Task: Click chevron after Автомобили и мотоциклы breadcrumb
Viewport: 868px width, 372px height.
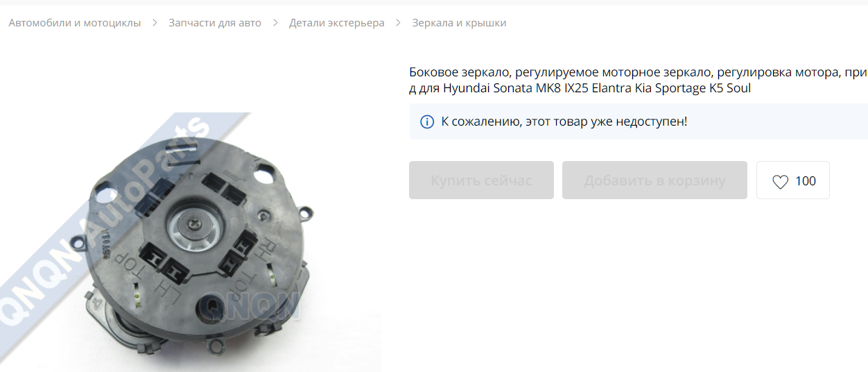Action: pos(155,23)
